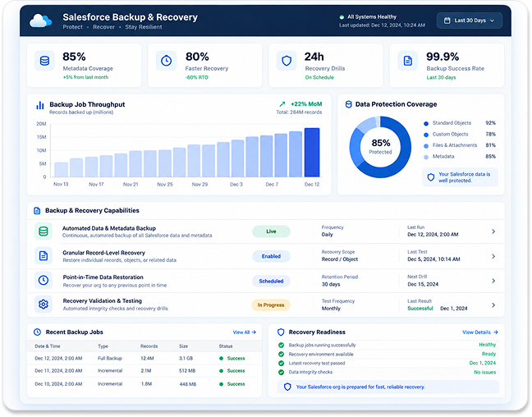Viewport: 532px width, 417px height.
Task: Click the clock icon on Faster Recovery card
Action: (166, 61)
